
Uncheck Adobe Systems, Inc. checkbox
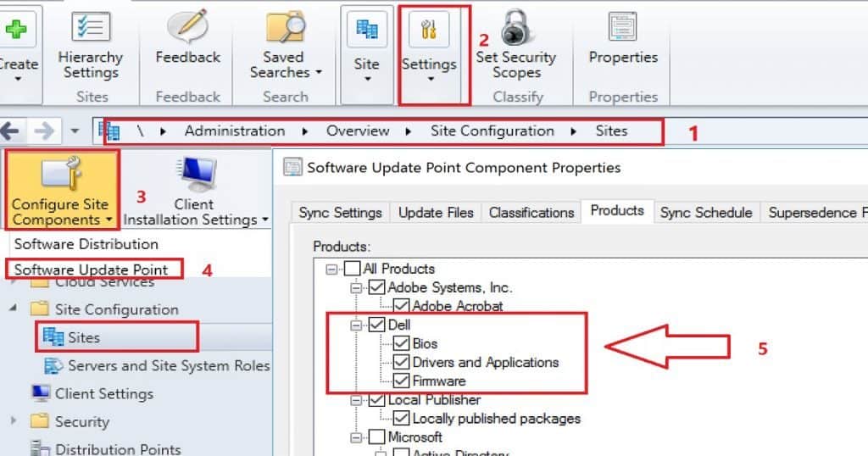click(x=376, y=287)
